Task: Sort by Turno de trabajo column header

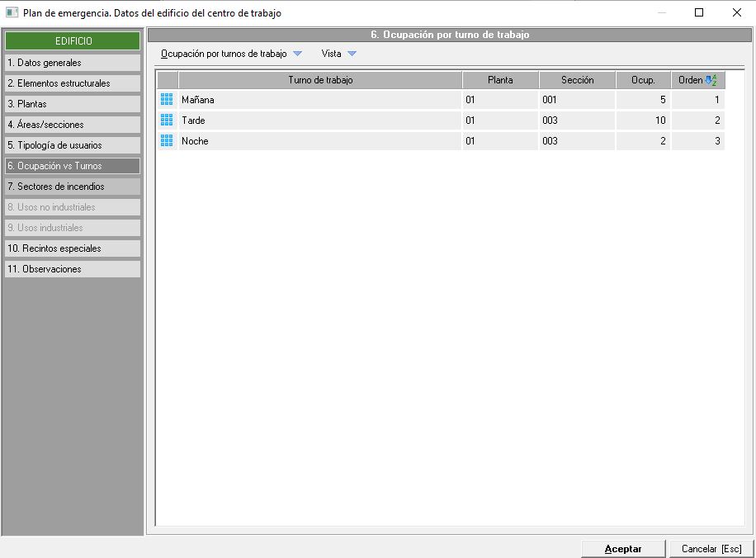Action: (x=320, y=80)
